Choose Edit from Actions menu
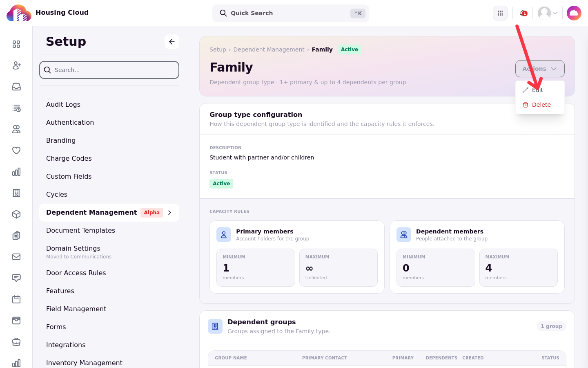Viewport: 588px width, 368px height. pyautogui.click(x=540, y=90)
